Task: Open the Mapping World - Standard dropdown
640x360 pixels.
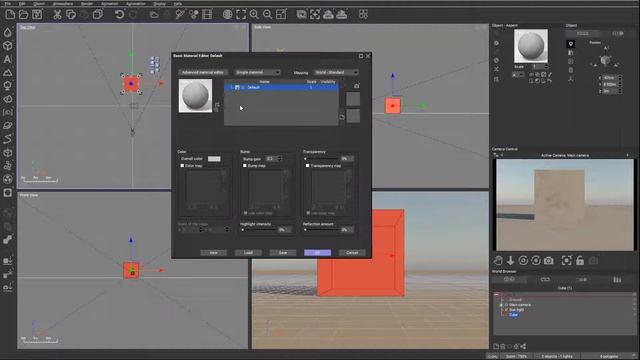Action: 336,72
